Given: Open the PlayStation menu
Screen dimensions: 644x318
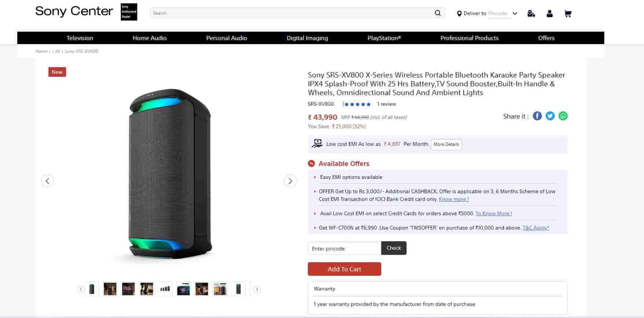Looking at the screenshot, I should point(384,38).
